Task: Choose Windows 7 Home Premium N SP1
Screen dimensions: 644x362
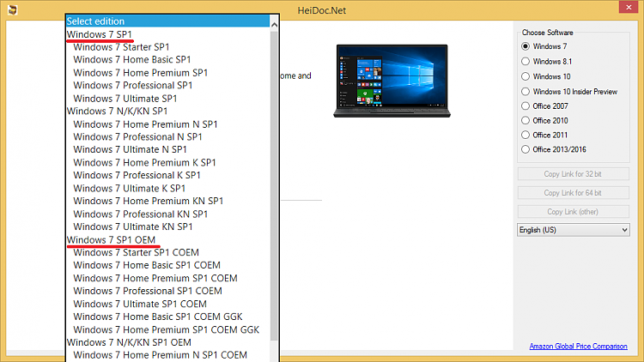Action: [145, 124]
